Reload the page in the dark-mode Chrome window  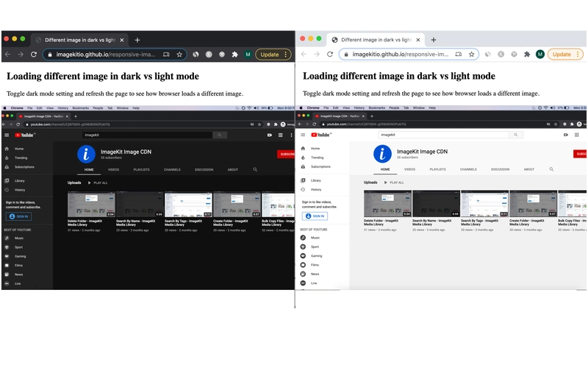click(x=34, y=54)
